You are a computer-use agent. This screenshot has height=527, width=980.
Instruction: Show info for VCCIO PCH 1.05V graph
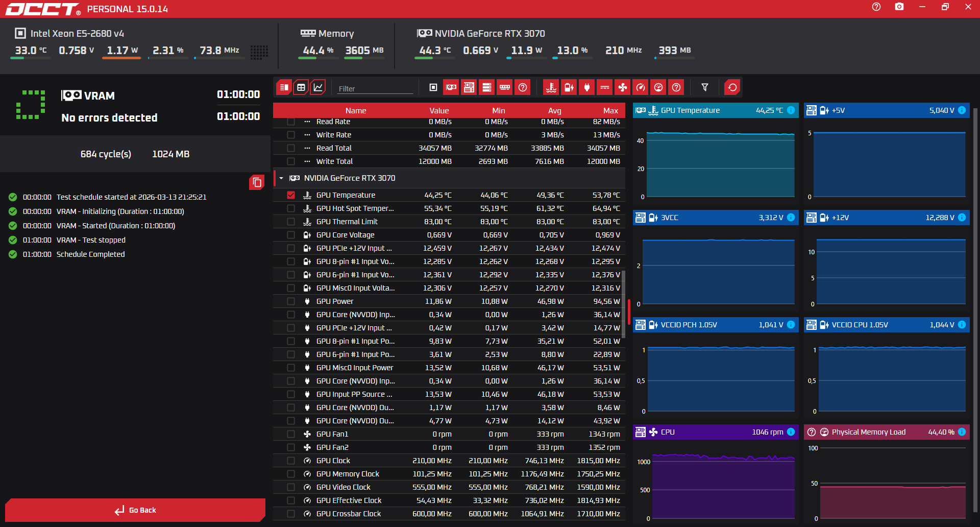791,325
